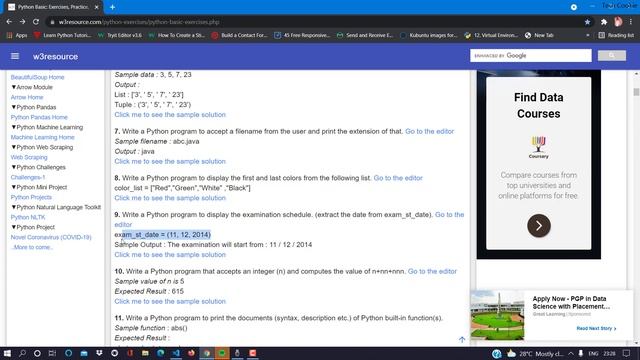Viewport: 640px width, 360px height.
Task: Open the Chrome three-dot menu
Action: click(631, 22)
